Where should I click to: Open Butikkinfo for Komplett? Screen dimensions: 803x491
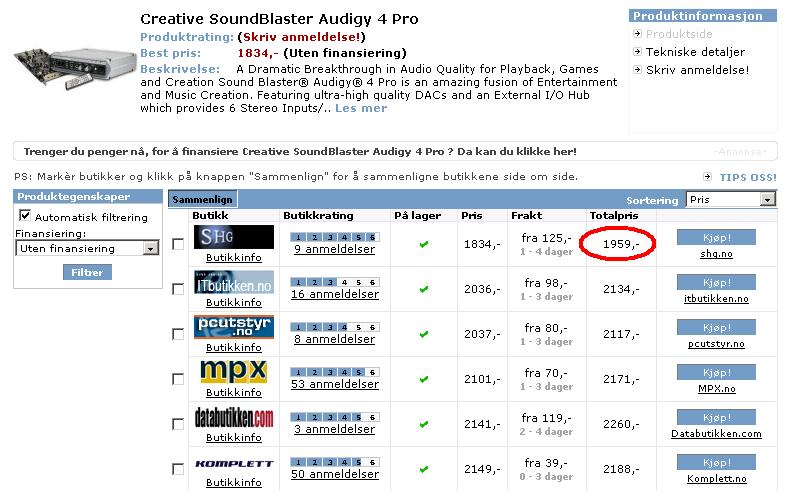point(234,482)
